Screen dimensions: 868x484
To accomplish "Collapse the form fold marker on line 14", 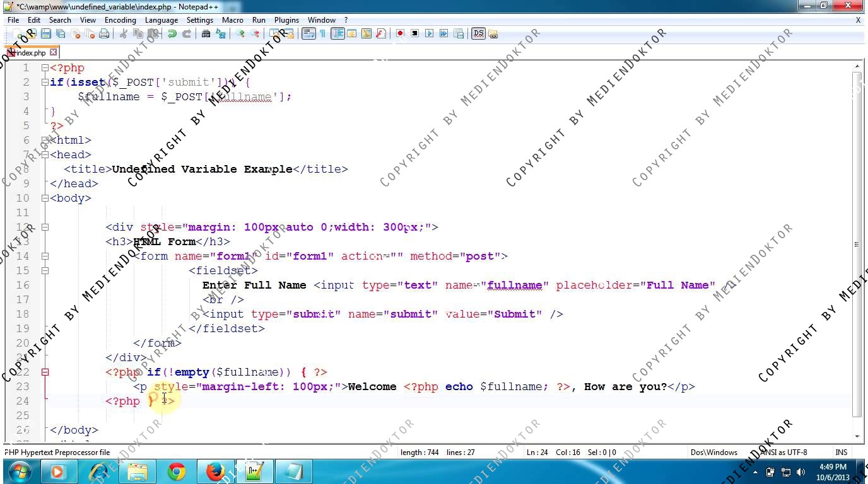I will [45, 256].
